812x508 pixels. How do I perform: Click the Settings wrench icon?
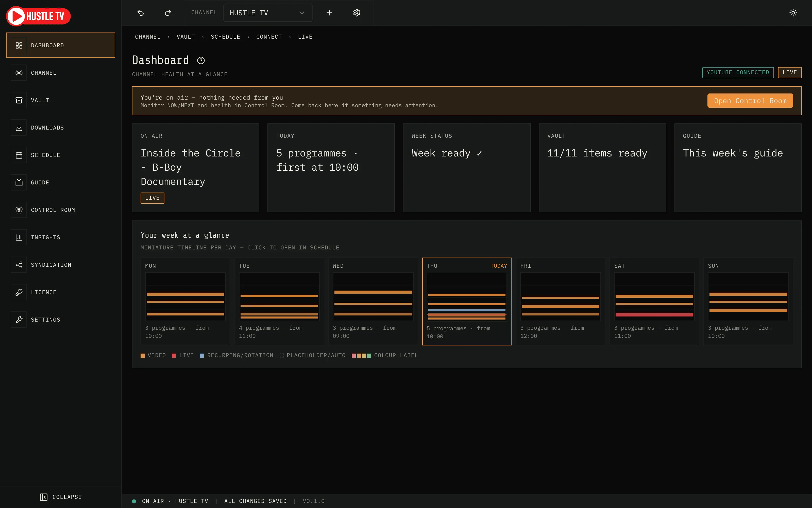19,320
